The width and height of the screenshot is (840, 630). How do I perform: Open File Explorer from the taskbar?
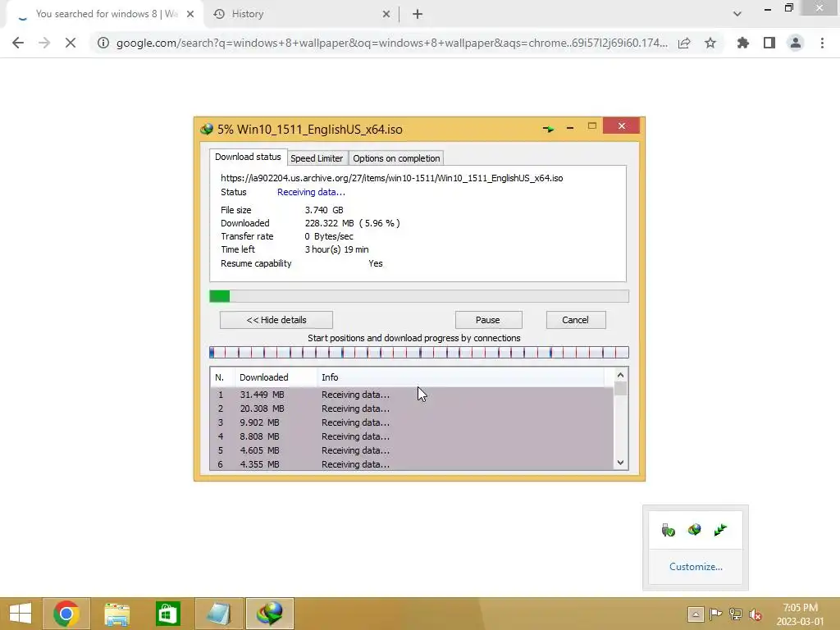(116, 614)
